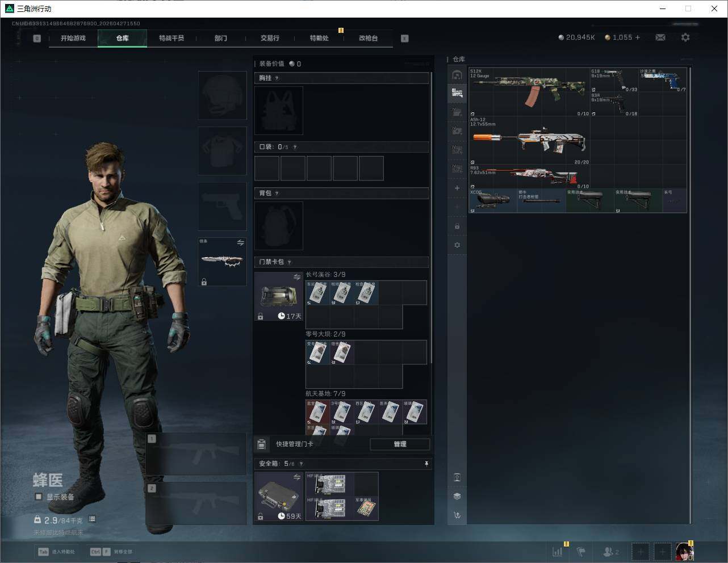Viewport: 728px width, 563px height.
Task: Open the warehouse sidebar gear settings icon
Action: (x=457, y=245)
